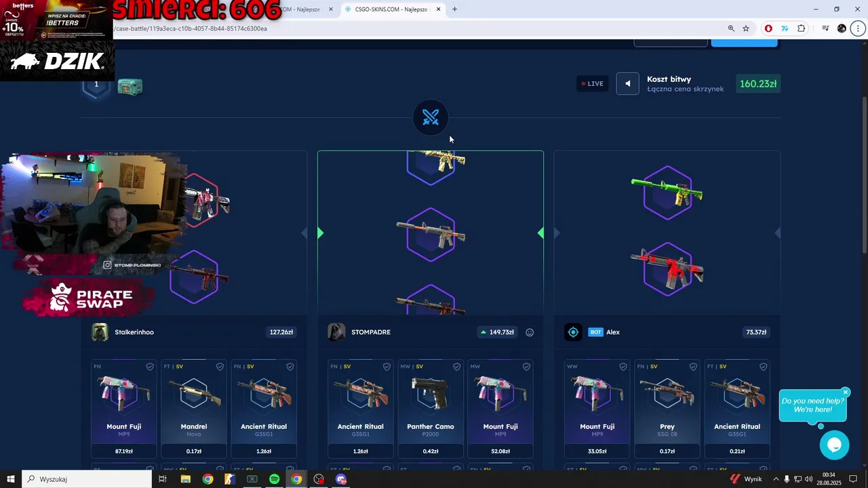The width and height of the screenshot is (868, 488).
Task: Click the 52.08zł price
Action: click(500, 451)
